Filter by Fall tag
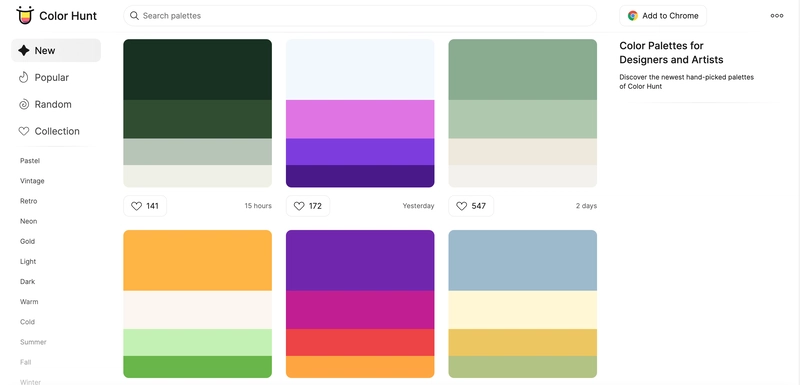 [26, 362]
